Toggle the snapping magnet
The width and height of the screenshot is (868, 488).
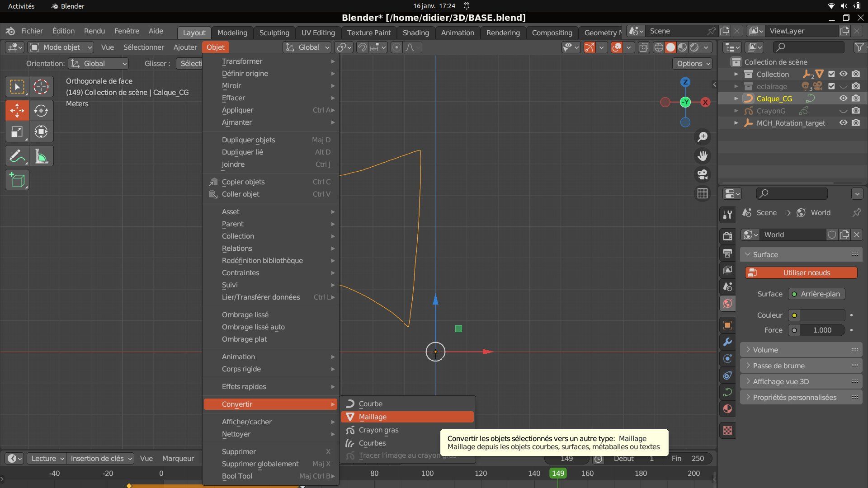(x=362, y=47)
